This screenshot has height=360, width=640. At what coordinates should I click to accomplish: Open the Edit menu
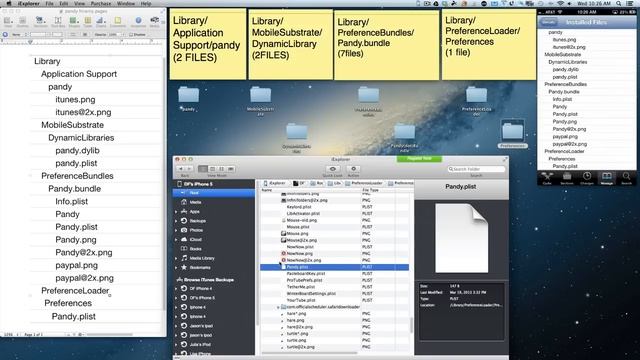click(x=64, y=3)
